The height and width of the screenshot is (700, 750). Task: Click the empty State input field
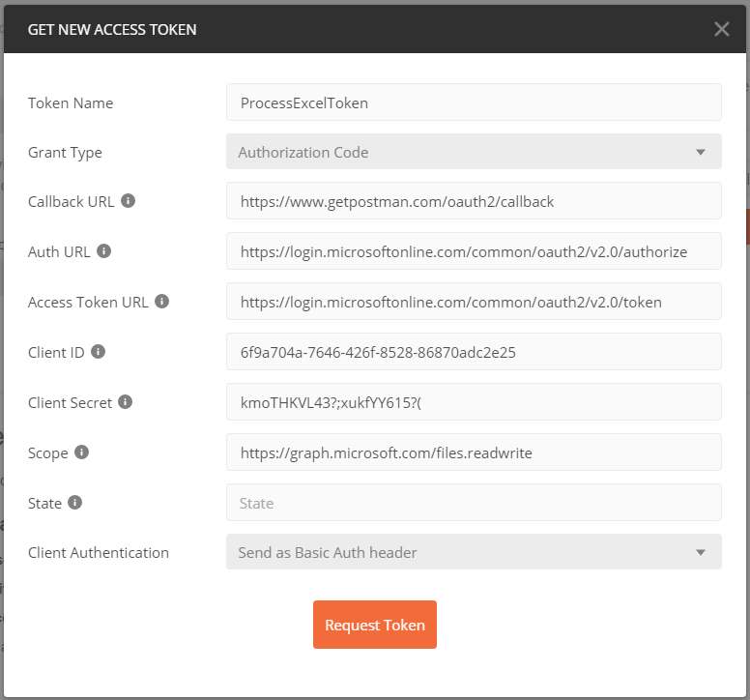coord(474,503)
